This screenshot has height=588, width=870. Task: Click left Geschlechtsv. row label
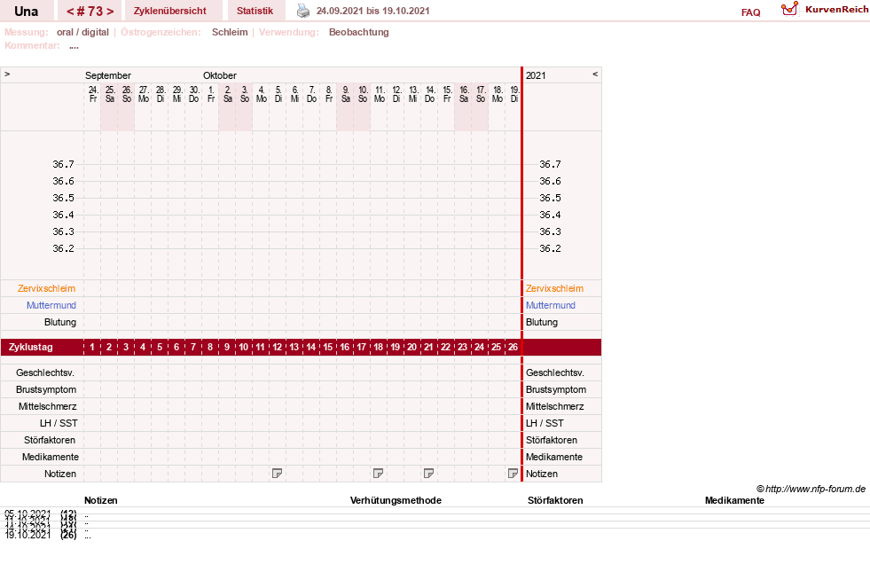[x=45, y=372]
